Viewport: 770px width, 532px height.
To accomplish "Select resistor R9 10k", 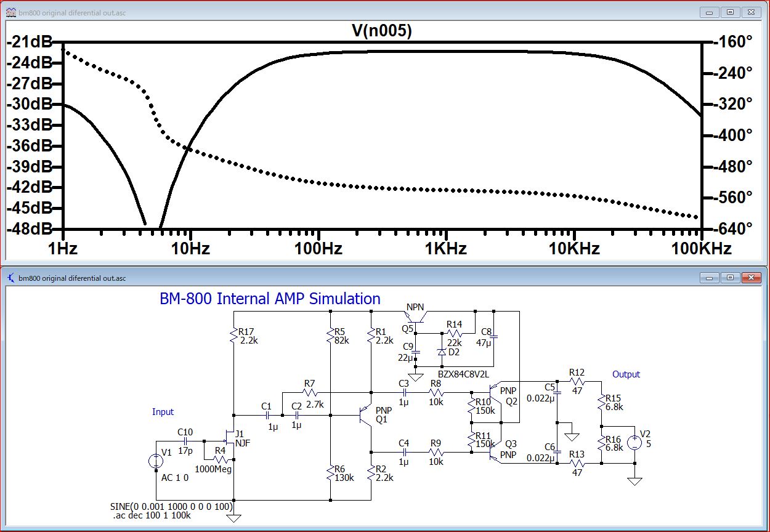I will (x=436, y=453).
